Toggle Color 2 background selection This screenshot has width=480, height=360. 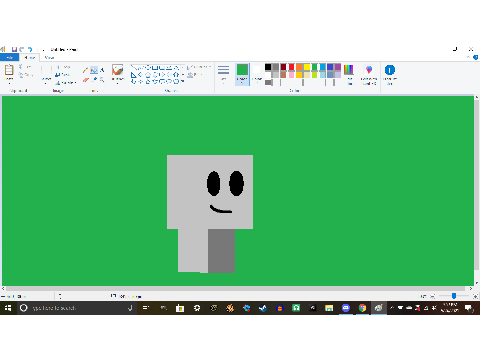pyautogui.click(x=257, y=74)
